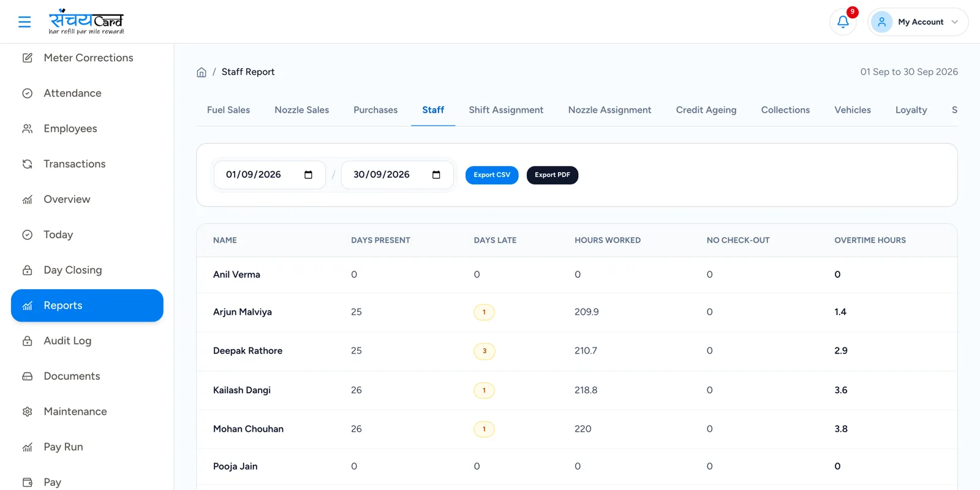Go to the Credit Ageing tab
The width and height of the screenshot is (980, 490).
tap(706, 110)
